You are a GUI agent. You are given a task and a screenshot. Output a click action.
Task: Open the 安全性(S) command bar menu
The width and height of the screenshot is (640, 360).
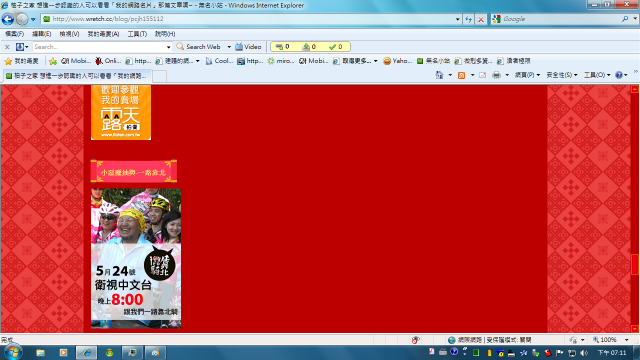[562, 75]
